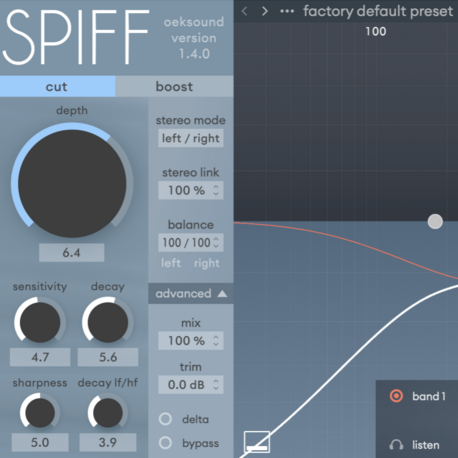Click the sharpness value field 5.0
Viewport: 458px width, 458px height.
point(40,443)
